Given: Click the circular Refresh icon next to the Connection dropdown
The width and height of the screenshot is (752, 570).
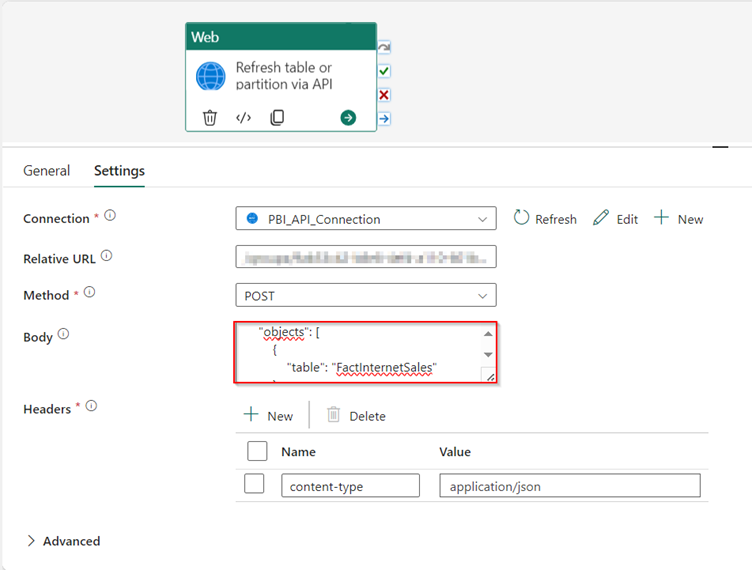Looking at the screenshot, I should click(521, 218).
